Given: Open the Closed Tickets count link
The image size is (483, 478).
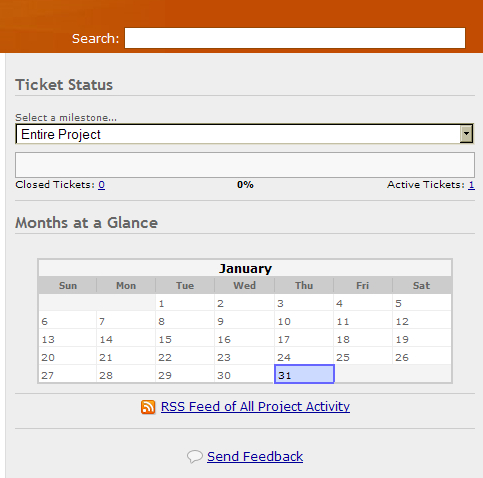Looking at the screenshot, I should (101, 185).
